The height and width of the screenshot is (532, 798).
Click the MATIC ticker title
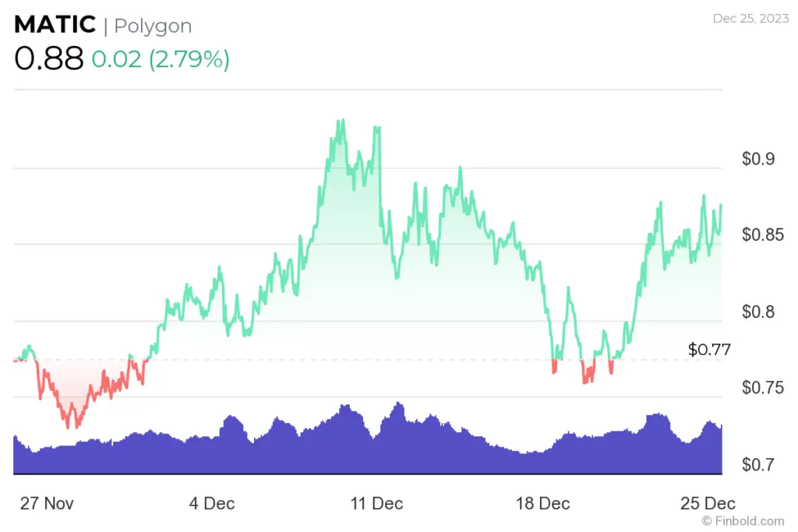tap(55, 24)
